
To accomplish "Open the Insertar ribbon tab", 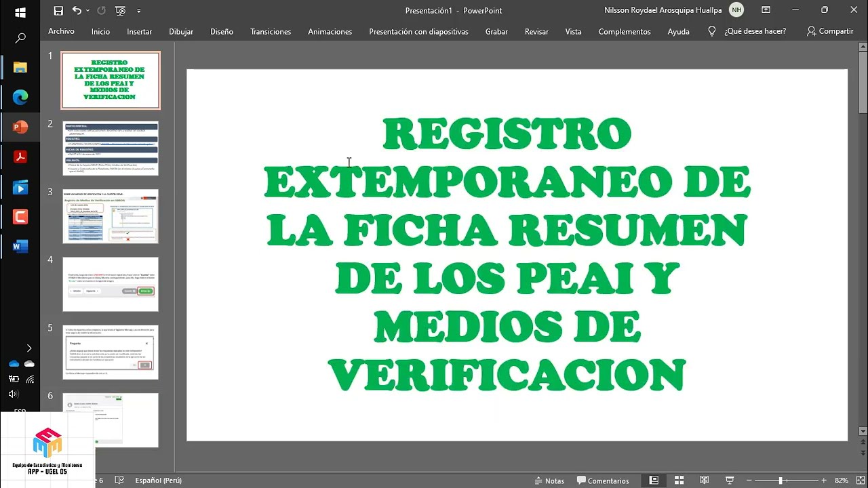I will click(x=139, y=31).
